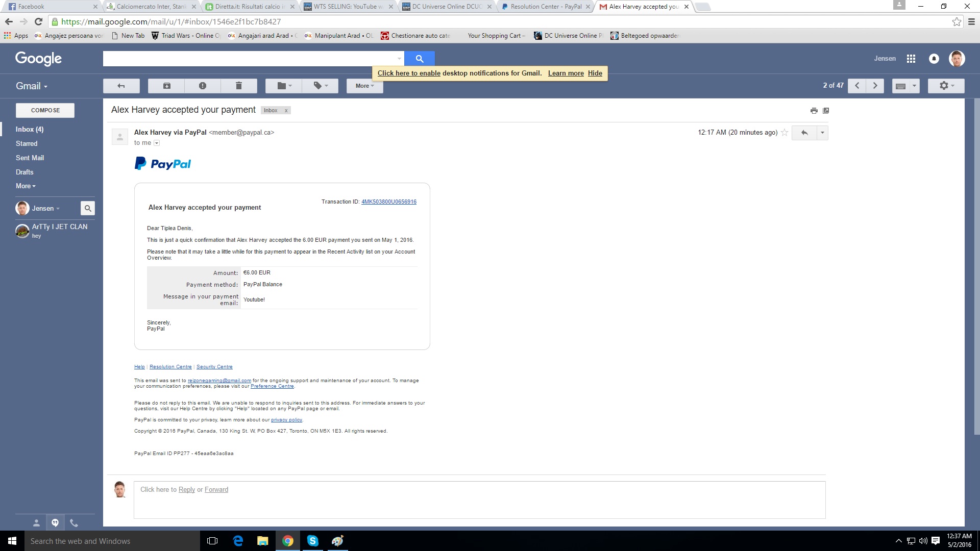
Task: Reply using the arrow button in header
Action: pos(804,133)
